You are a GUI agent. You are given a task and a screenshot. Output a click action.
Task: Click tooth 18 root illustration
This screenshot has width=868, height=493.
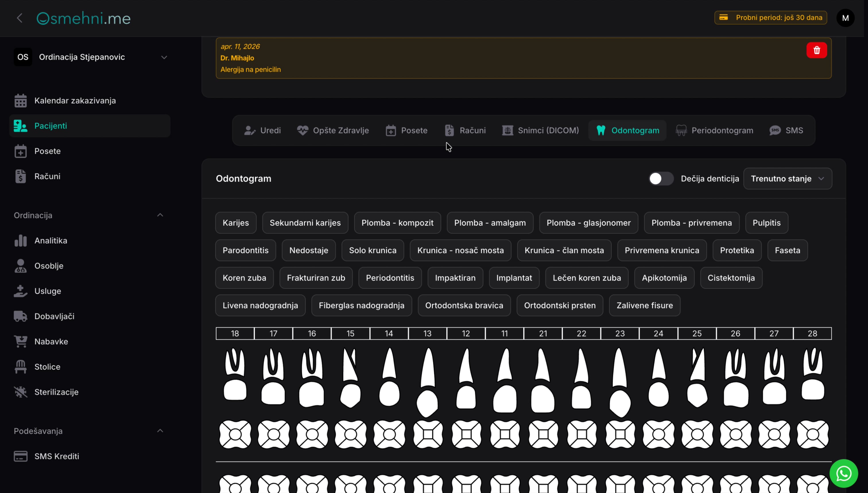pos(235,362)
